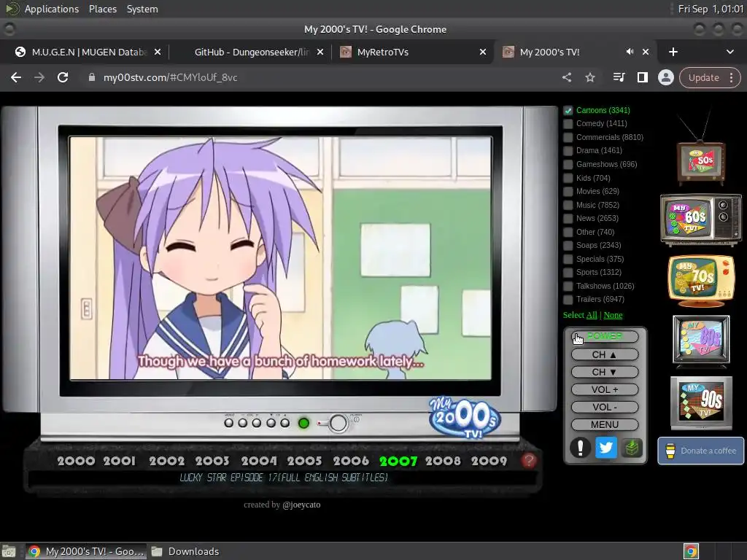Open the @joeycato creator link
Screen dimensions: 747x560
[x=301, y=505]
